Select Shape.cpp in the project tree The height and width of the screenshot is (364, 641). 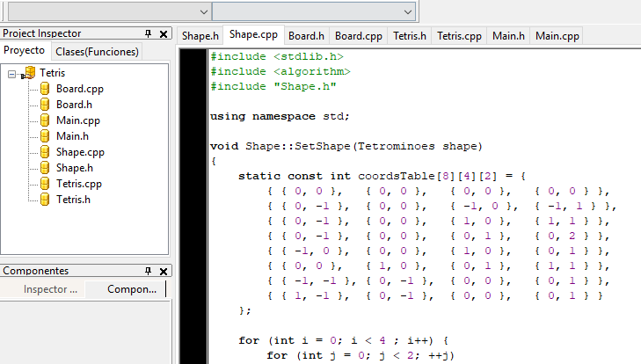pyautogui.click(x=80, y=152)
